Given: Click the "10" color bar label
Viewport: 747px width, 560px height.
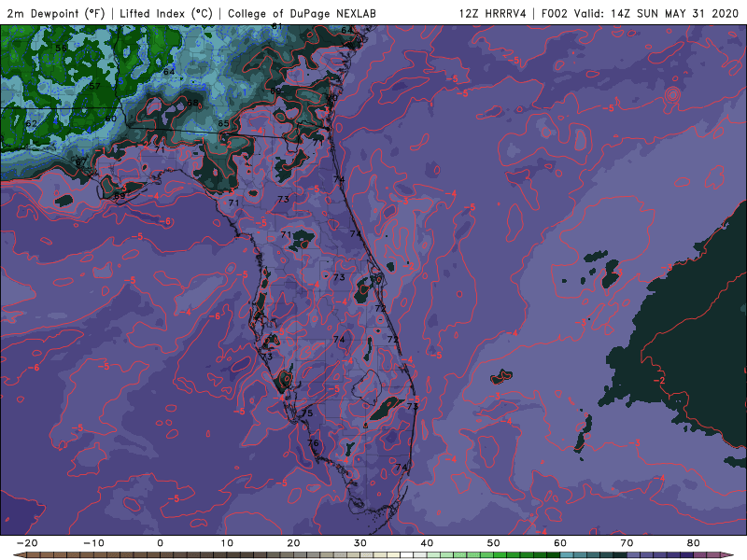Looking at the screenshot, I should [x=227, y=543].
